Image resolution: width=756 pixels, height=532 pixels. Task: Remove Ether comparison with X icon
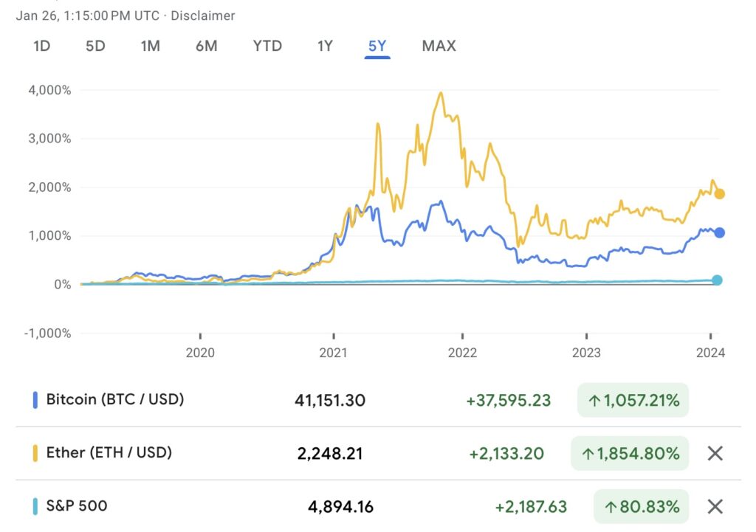pos(715,453)
